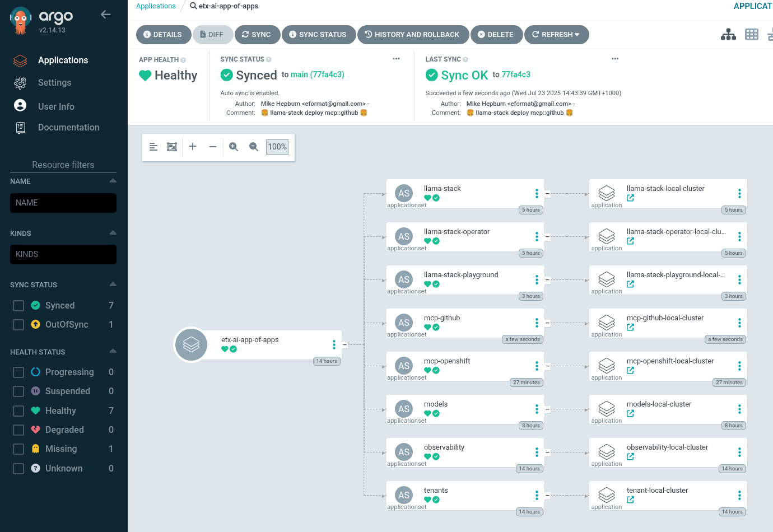Open kebab menu for tenants applicationset
Image resolution: width=773 pixels, height=532 pixels.
point(537,495)
